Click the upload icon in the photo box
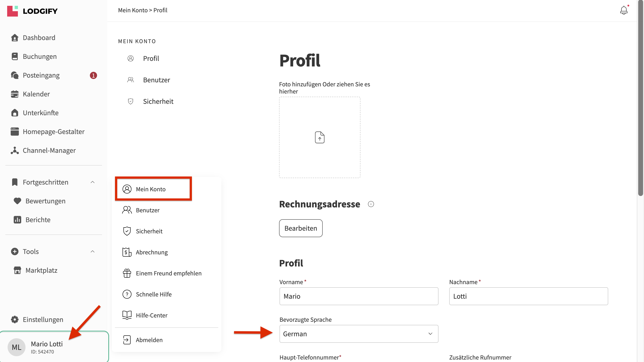The height and width of the screenshot is (362, 644). [320, 137]
